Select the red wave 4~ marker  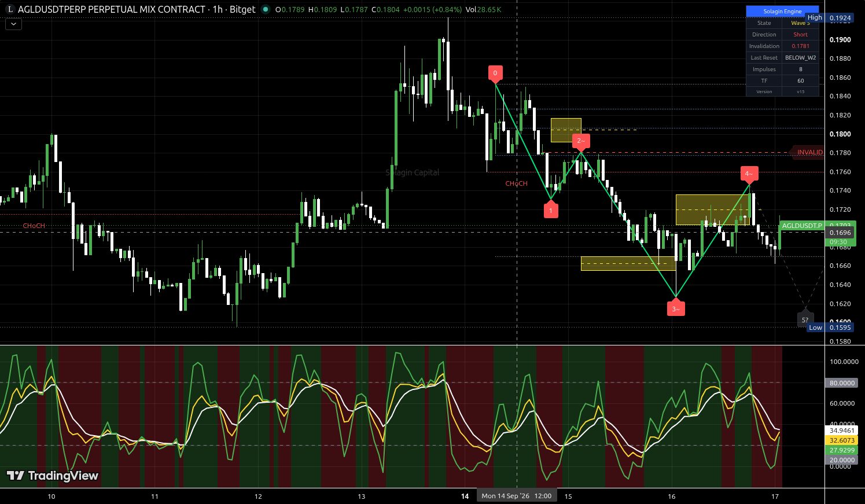pyautogui.click(x=749, y=174)
